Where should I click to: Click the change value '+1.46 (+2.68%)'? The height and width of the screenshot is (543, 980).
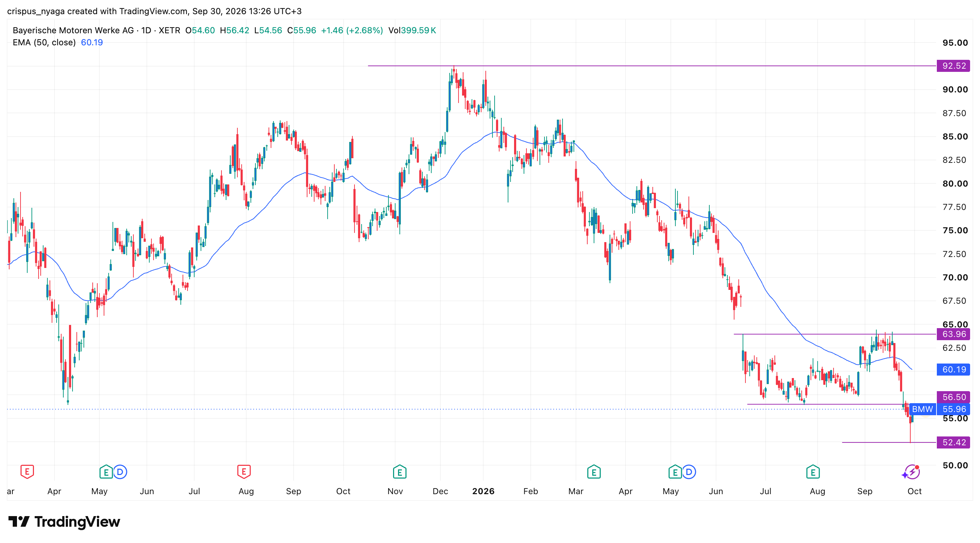coord(352,30)
